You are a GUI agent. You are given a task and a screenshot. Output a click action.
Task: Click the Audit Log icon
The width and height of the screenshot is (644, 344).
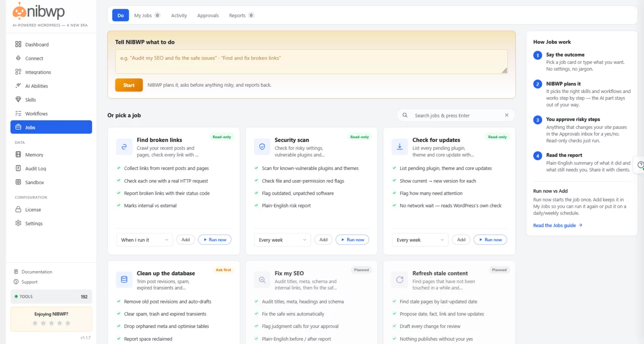tap(18, 169)
